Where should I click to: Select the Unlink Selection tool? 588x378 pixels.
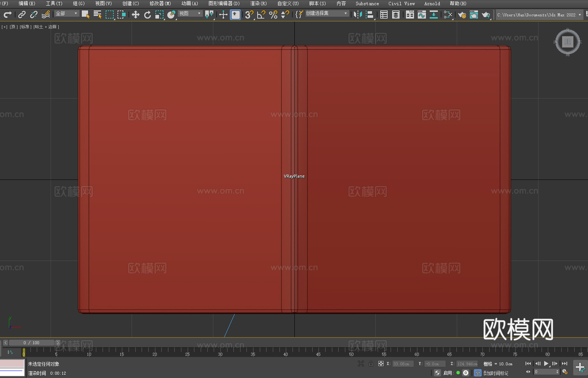(34, 14)
